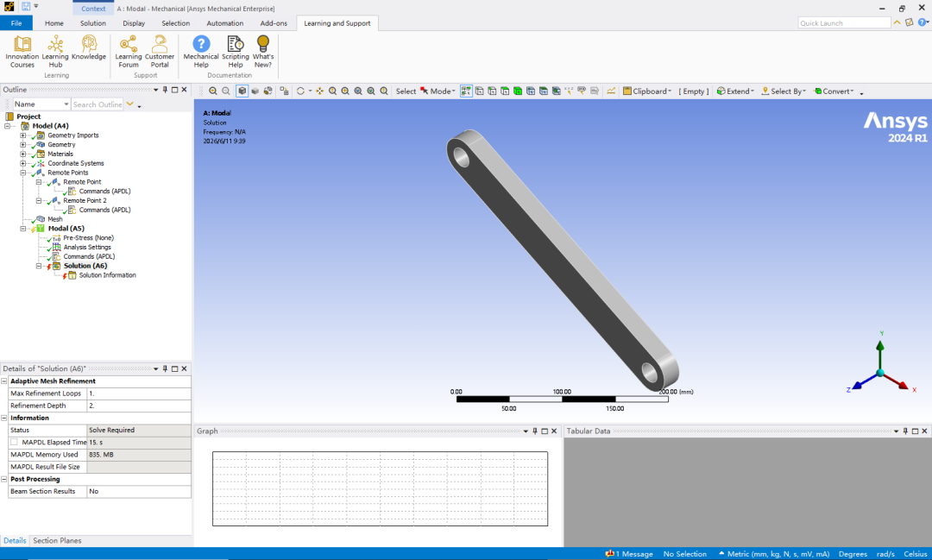Click the Manage Views tree icon

[x=284, y=91]
